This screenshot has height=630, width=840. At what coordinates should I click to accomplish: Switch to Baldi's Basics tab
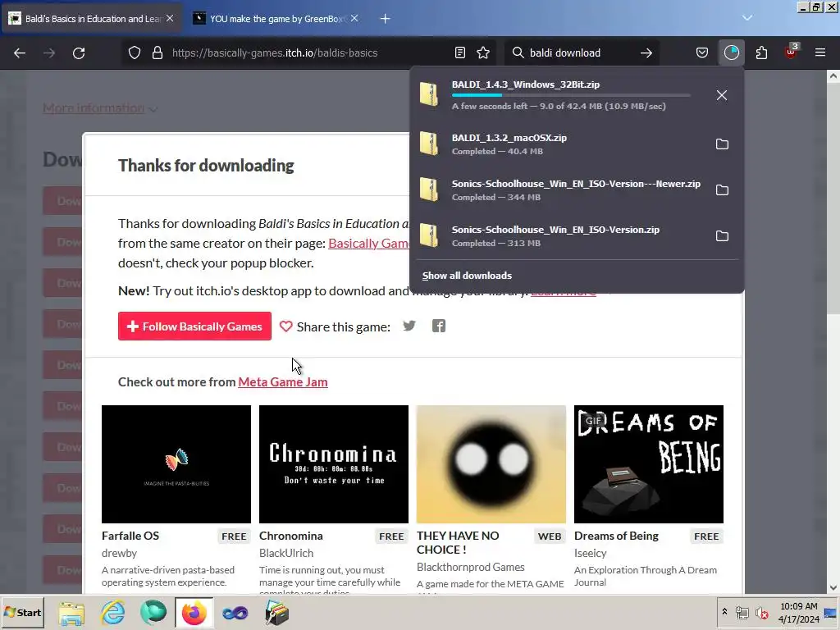[91, 19]
